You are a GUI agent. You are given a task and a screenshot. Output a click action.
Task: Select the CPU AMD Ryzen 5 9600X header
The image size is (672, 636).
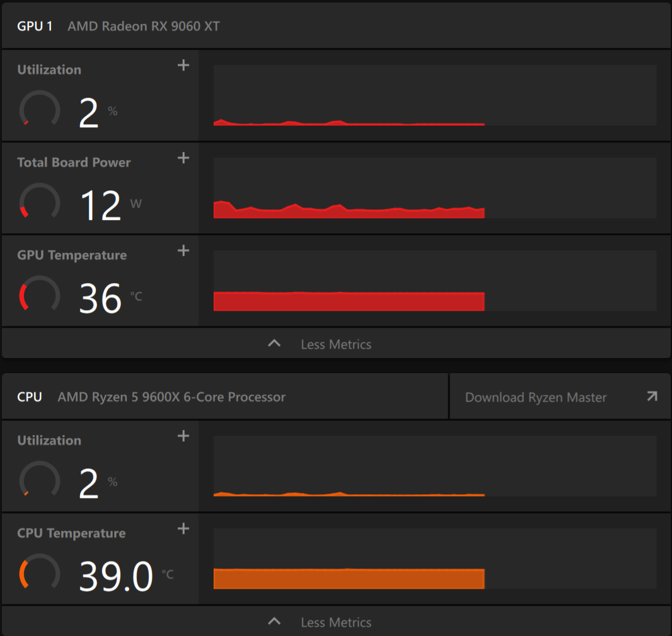(x=225, y=396)
